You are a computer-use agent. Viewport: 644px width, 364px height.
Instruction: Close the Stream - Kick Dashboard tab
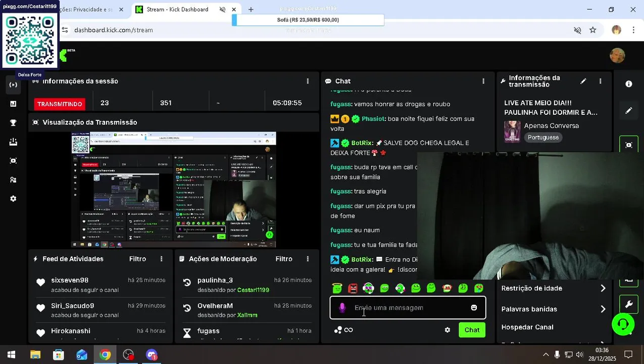tap(233, 10)
